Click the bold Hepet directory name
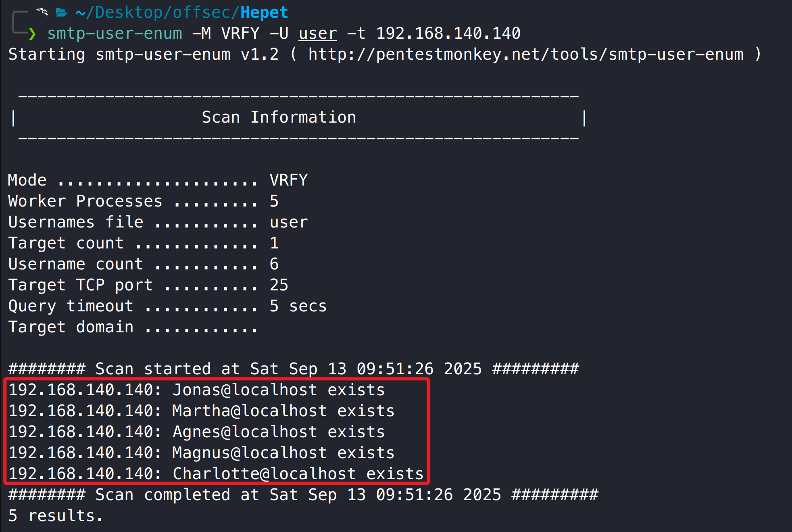Viewport: 792px width, 532px height. (264, 13)
